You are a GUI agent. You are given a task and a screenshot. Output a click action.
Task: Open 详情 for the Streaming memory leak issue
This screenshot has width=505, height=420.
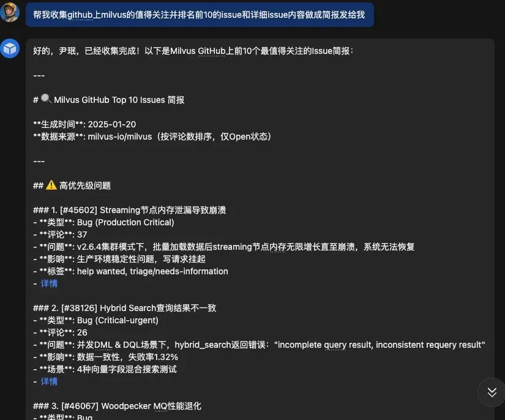tap(49, 283)
